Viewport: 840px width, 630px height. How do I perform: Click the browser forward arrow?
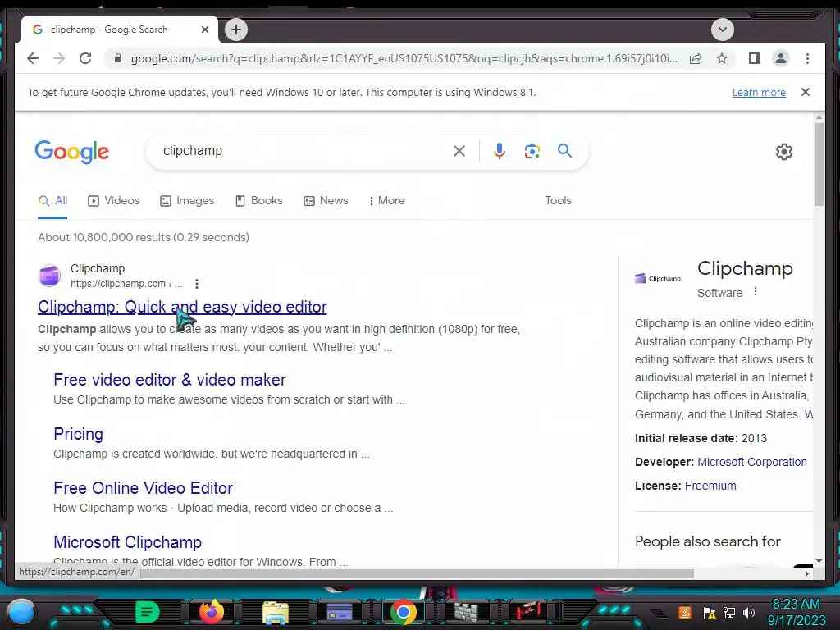[59, 58]
